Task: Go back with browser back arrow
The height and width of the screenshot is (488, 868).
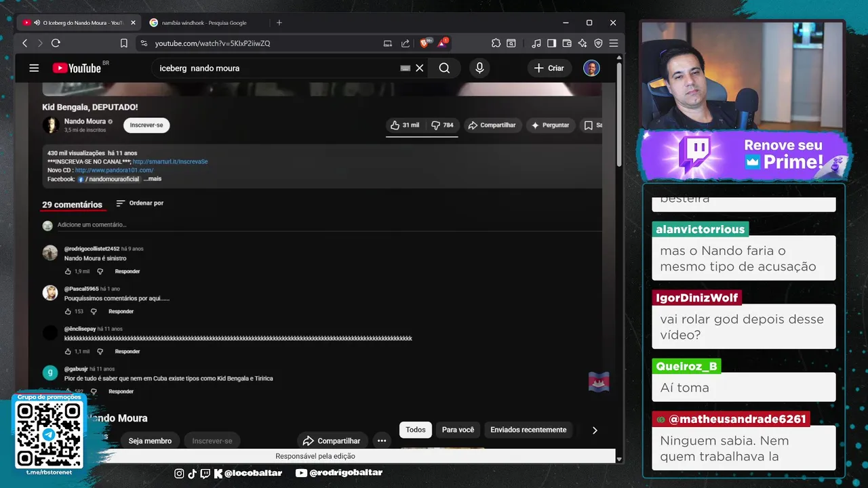Action: [25, 43]
